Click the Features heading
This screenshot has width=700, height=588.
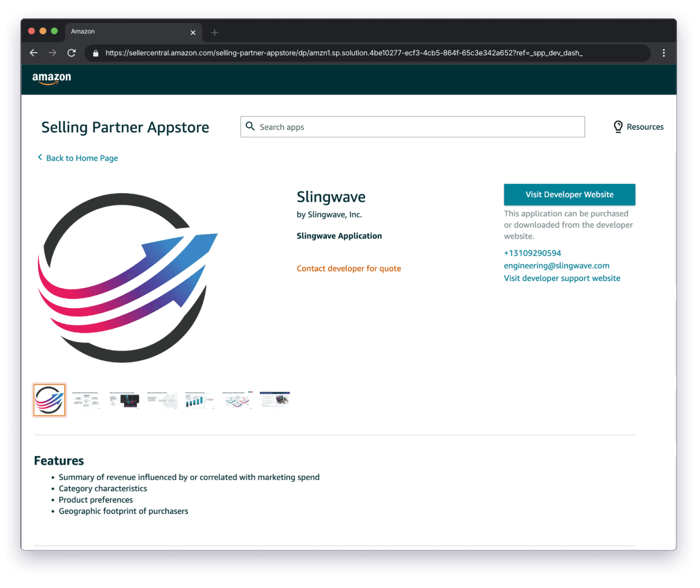coord(59,461)
